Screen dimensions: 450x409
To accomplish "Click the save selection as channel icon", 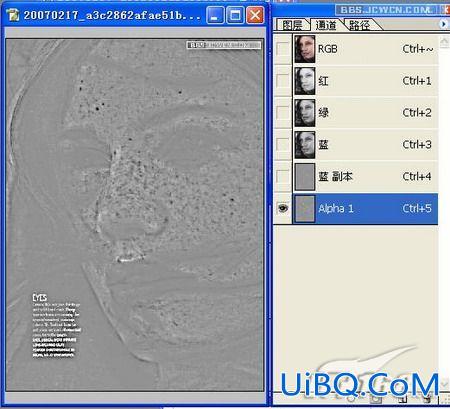I will [377, 398].
